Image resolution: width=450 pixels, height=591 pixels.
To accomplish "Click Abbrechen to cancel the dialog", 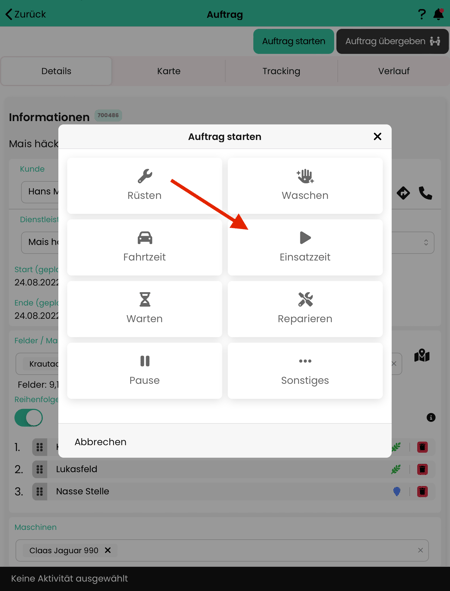I will click(x=100, y=442).
